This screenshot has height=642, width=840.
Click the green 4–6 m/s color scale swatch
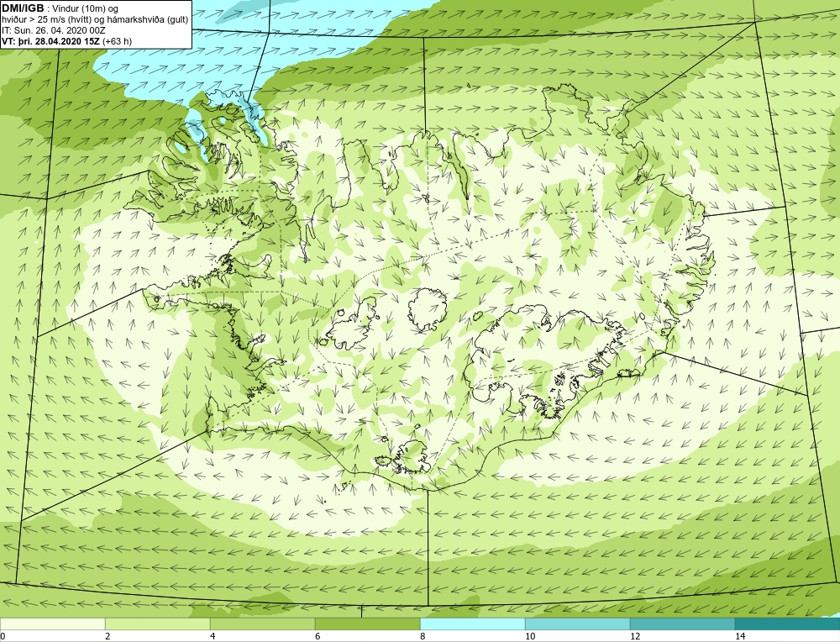262,624
